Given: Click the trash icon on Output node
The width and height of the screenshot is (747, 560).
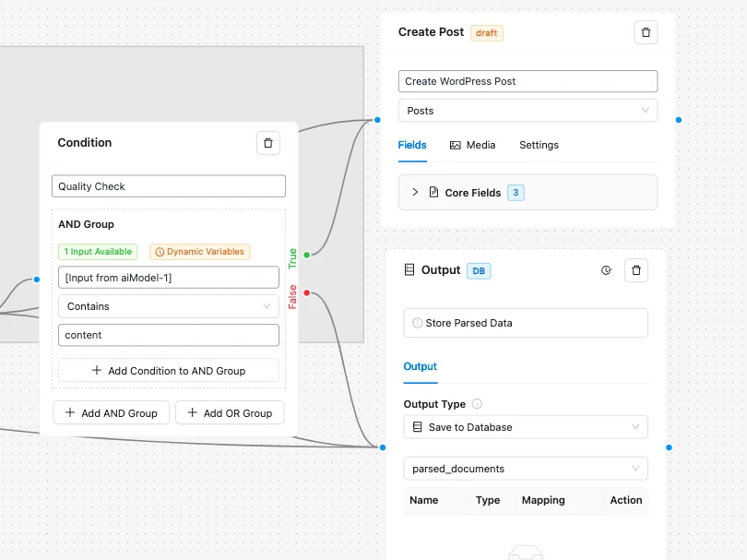Looking at the screenshot, I should (x=636, y=270).
